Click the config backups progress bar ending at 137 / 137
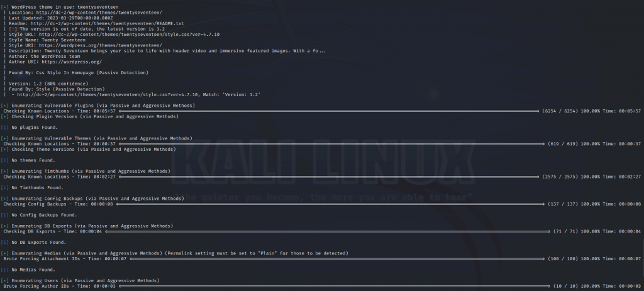This screenshot has width=644, height=291. [331, 204]
